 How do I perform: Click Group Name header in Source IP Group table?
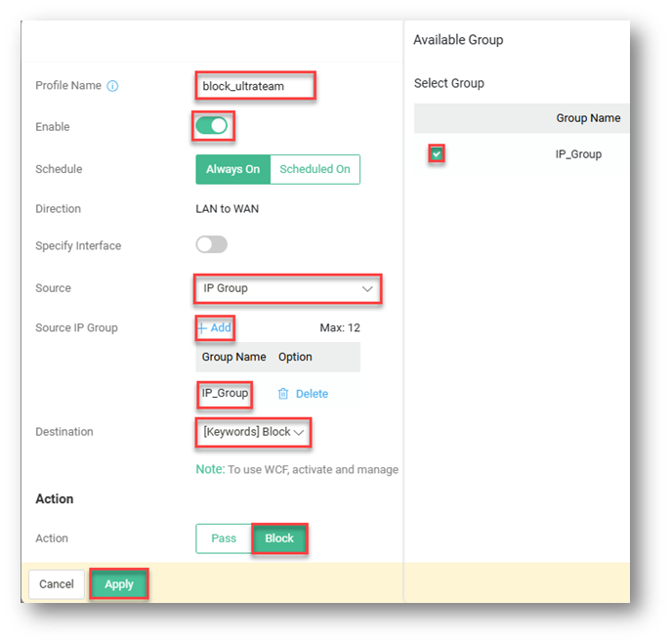(x=234, y=357)
